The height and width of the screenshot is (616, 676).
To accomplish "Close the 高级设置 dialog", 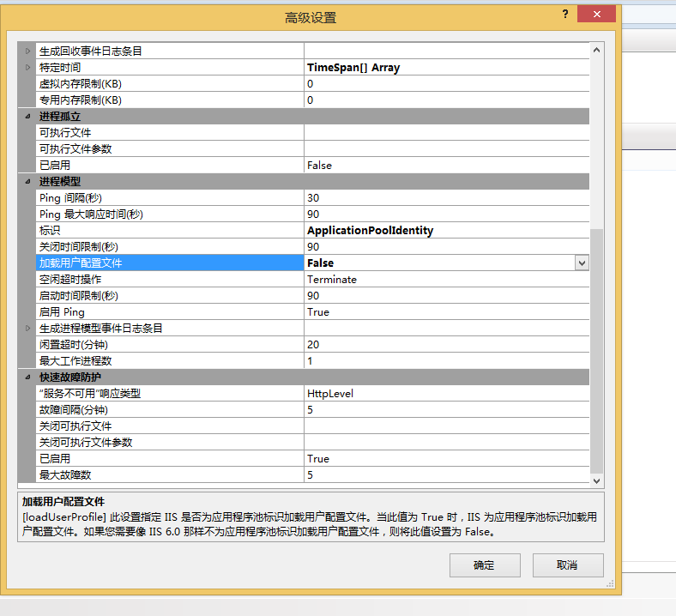I will [596, 15].
